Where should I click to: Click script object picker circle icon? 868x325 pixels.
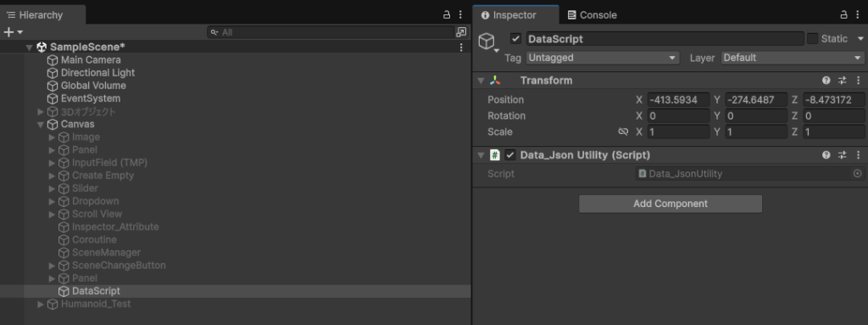click(858, 174)
